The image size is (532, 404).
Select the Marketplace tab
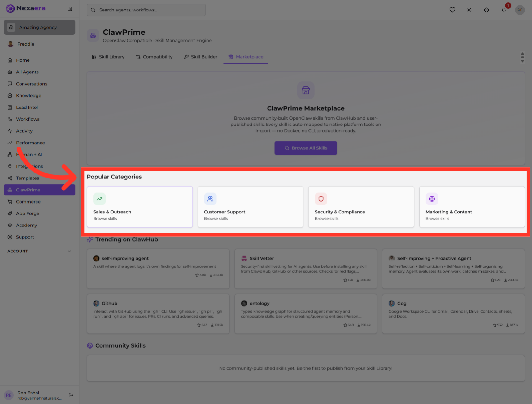pyautogui.click(x=246, y=57)
